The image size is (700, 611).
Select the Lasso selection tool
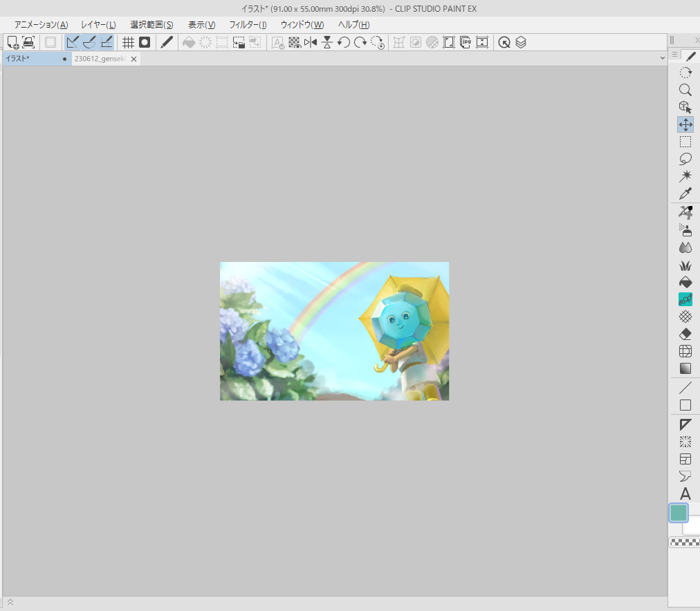pos(685,159)
